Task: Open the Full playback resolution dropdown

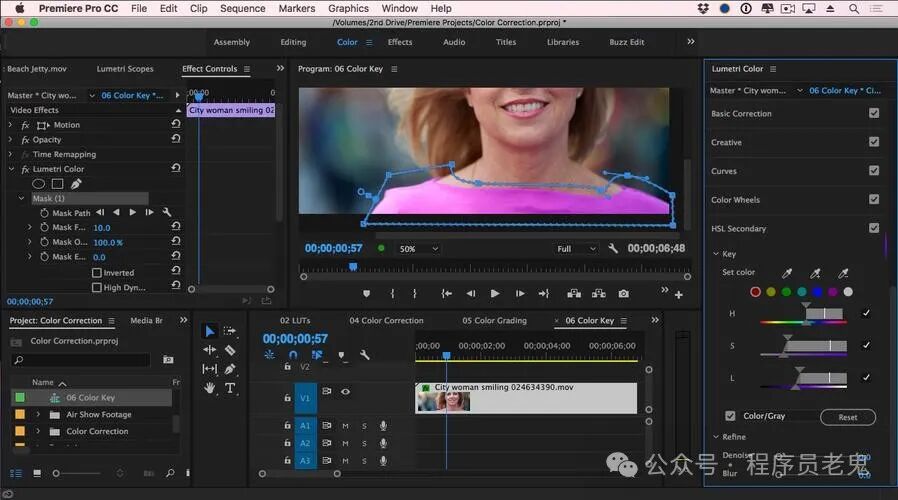Action: pyautogui.click(x=577, y=249)
